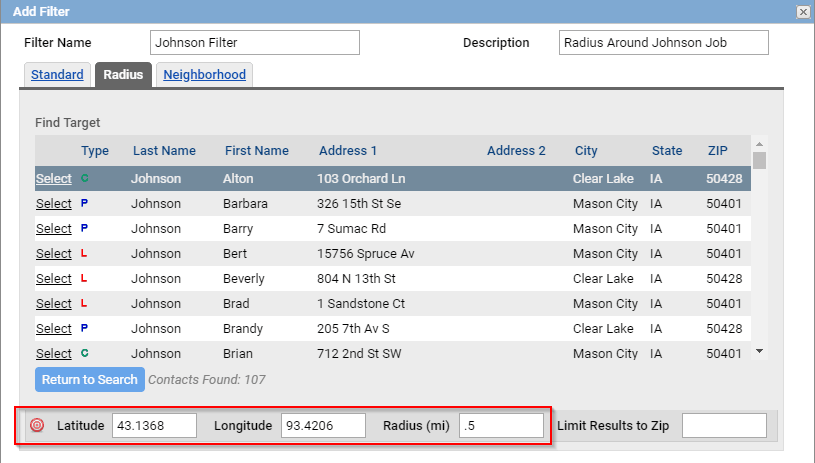
Task: Switch to the Standard tab
Action: pos(57,74)
